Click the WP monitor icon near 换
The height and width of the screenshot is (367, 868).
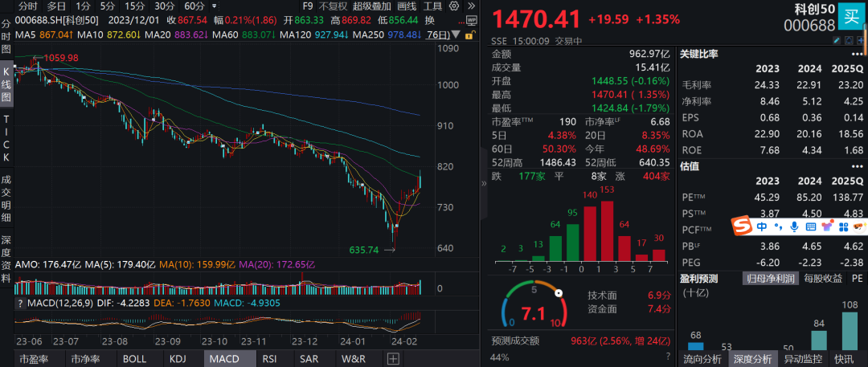[x=471, y=20]
